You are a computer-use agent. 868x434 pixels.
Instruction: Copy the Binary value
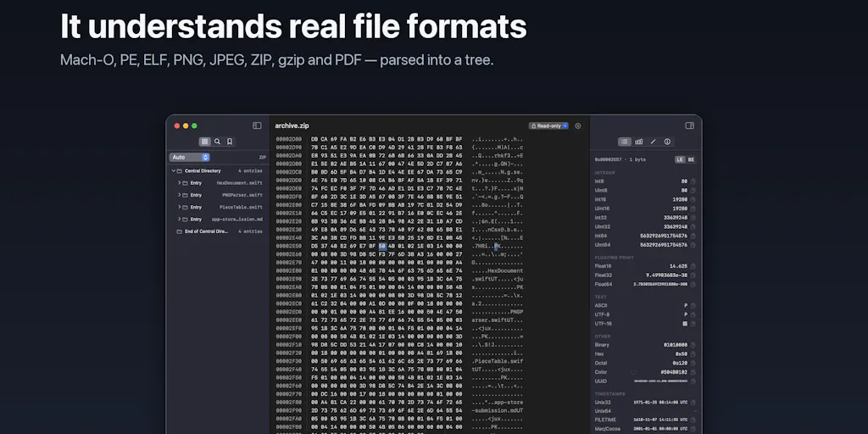coord(693,345)
